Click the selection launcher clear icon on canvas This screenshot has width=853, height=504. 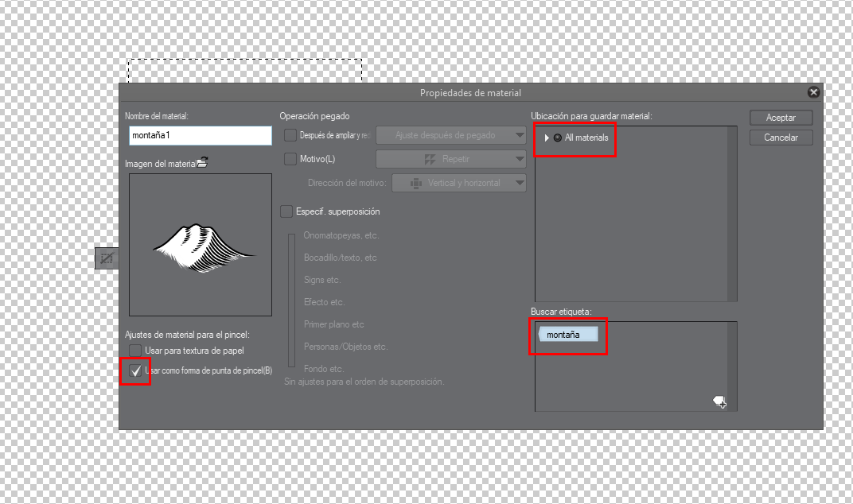pos(107,258)
